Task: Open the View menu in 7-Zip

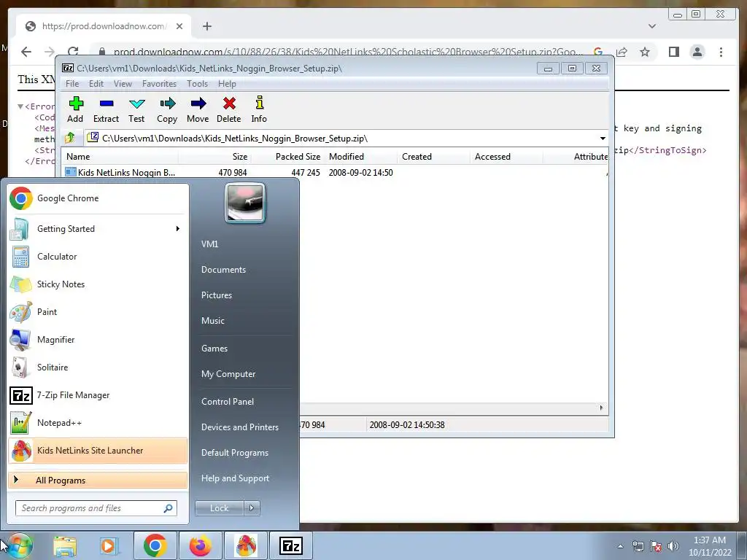Action: pyautogui.click(x=123, y=84)
